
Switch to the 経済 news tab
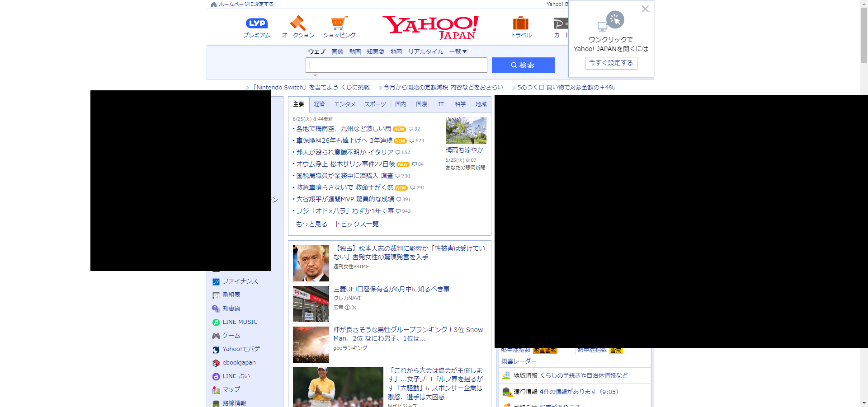(320, 104)
